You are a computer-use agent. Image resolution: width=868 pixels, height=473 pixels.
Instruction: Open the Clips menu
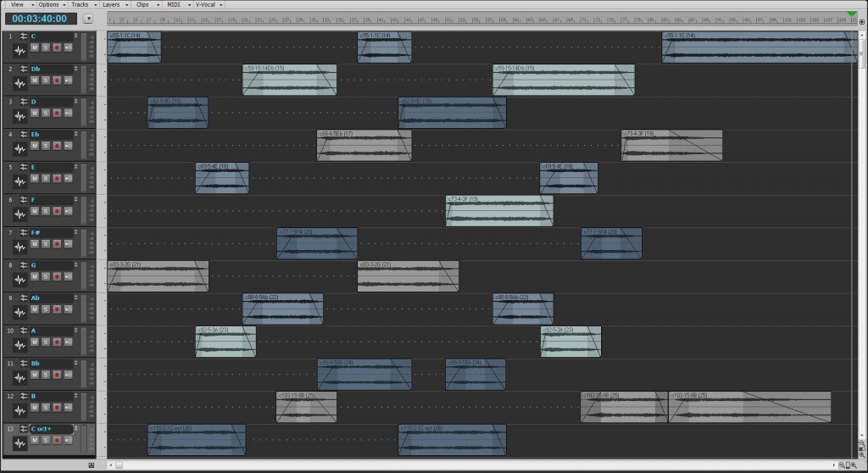pyautogui.click(x=144, y=4)
